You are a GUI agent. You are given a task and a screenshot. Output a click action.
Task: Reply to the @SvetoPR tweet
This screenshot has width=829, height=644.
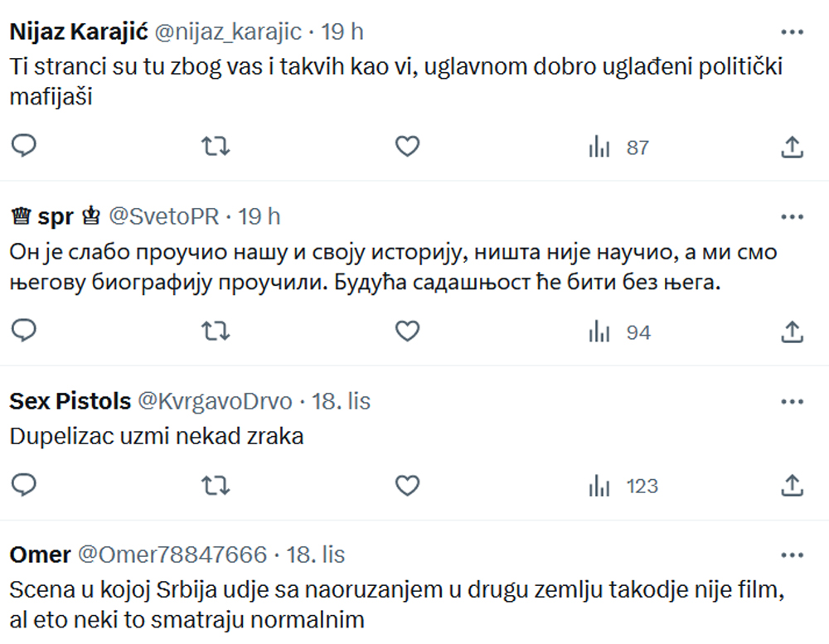tap(24, 331)
